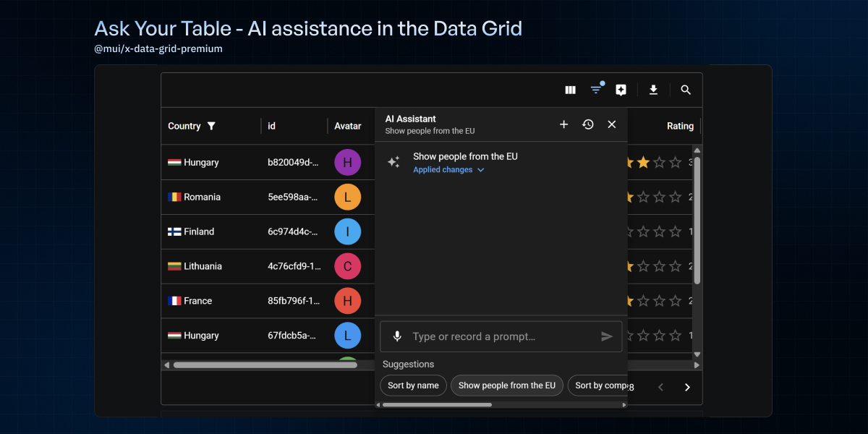Click the Finland country cell
This screenshot has width=868, height=434.
click(x=210, y=231)
